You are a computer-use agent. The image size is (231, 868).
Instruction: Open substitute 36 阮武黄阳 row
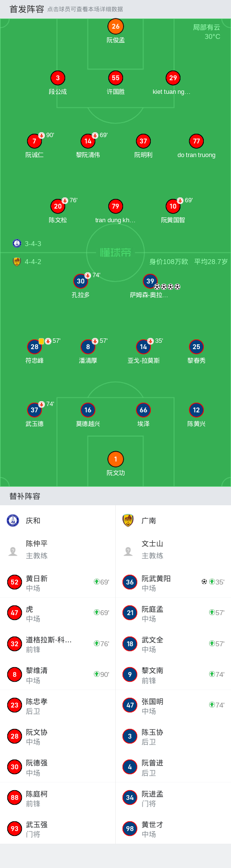pos(173,583)
